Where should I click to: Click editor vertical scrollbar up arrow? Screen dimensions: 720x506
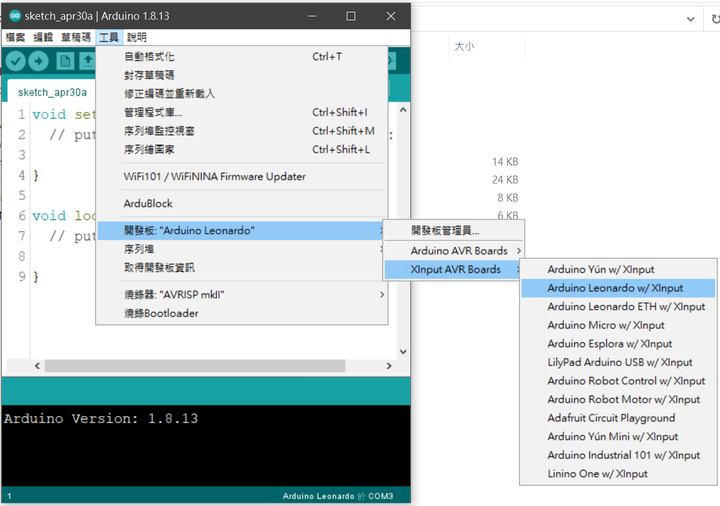coord(403,110)
